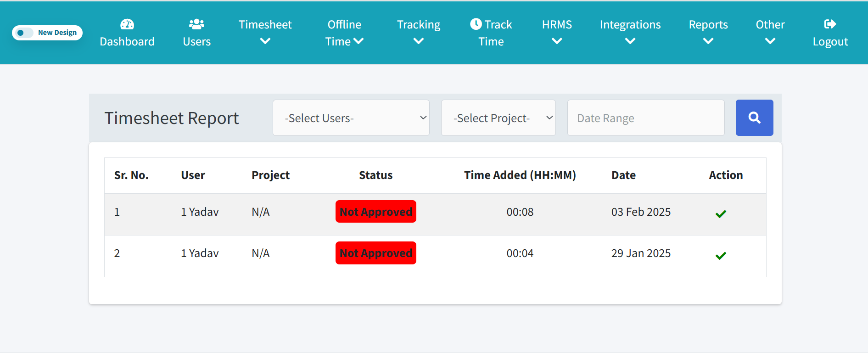Click the Logout exit icon
This screenshot has height=353, width=868.
(x=830, y=24)
